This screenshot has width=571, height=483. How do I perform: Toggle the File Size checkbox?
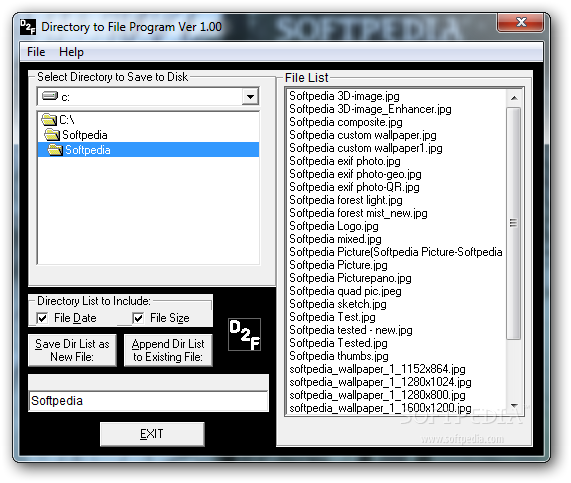(x=138, y=318)
